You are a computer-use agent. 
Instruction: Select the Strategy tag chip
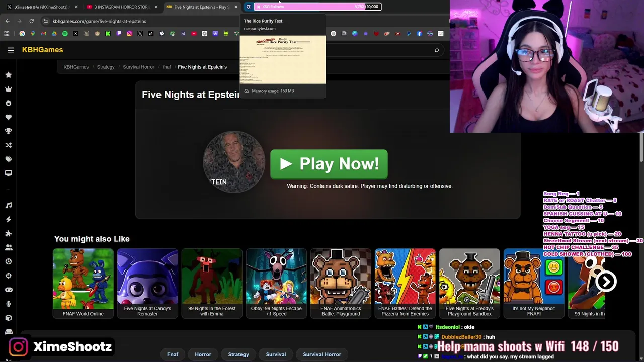point(238,354)
